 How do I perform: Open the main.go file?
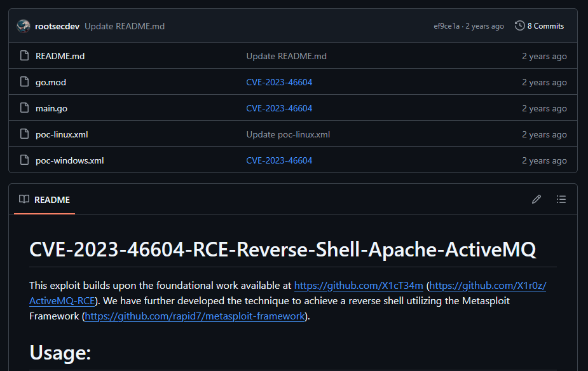point(51,108)
